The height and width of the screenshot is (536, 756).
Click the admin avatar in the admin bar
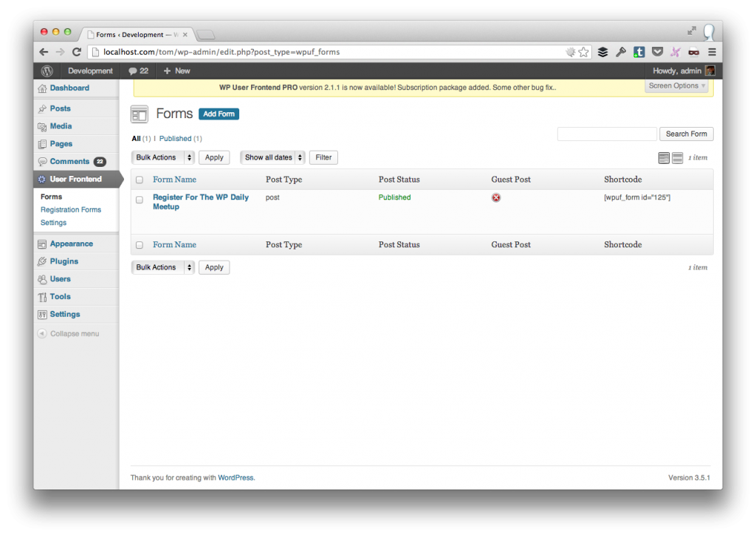[709, 71]
